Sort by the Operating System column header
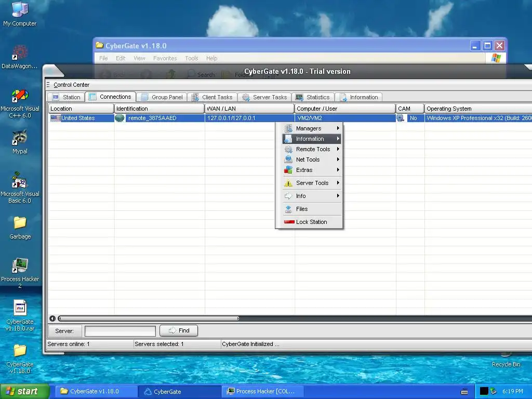This screenshot has width=532, height=399. coord(478,109)
